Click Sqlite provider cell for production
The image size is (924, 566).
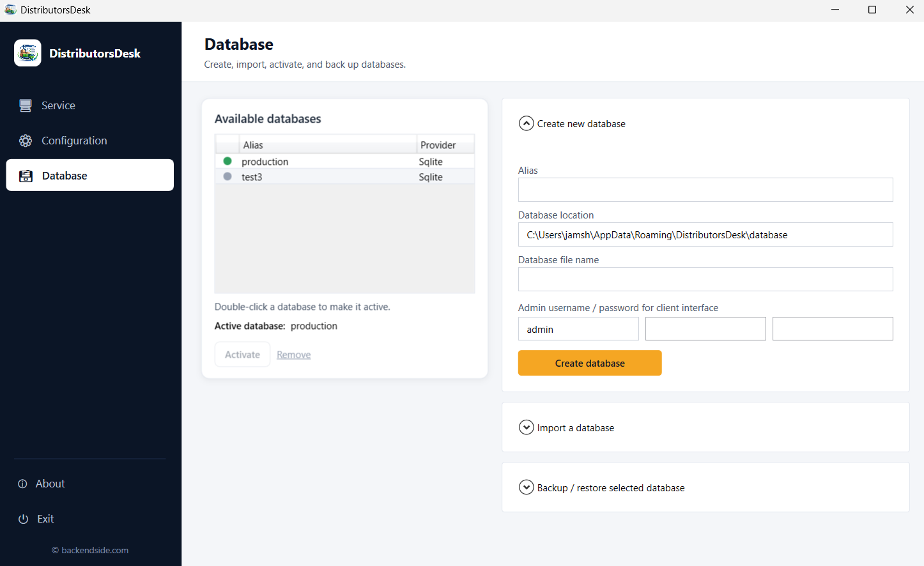[431, 162]
